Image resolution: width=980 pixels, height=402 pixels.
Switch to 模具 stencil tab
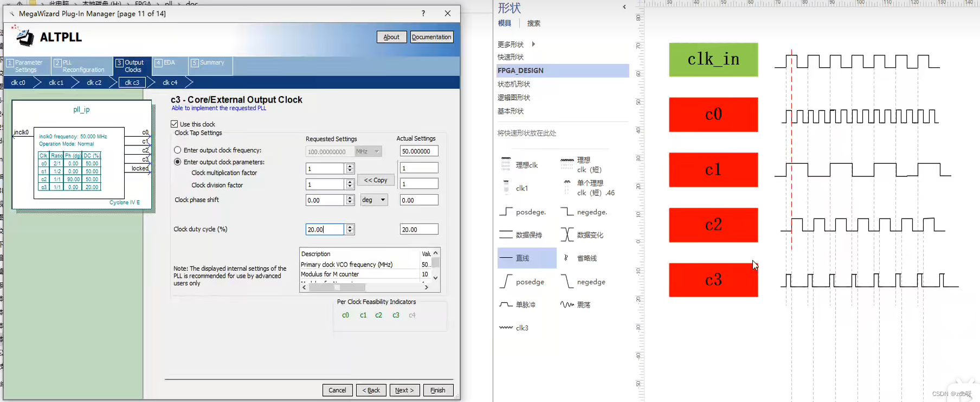[x=505, y=23]
